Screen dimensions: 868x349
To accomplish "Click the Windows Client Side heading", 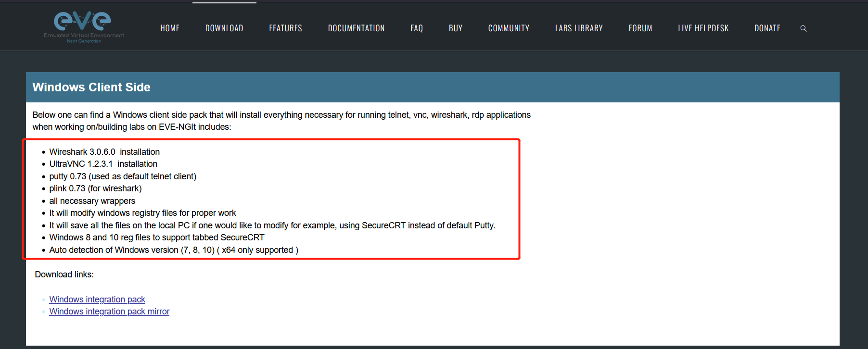I will (x=91, y=87).
